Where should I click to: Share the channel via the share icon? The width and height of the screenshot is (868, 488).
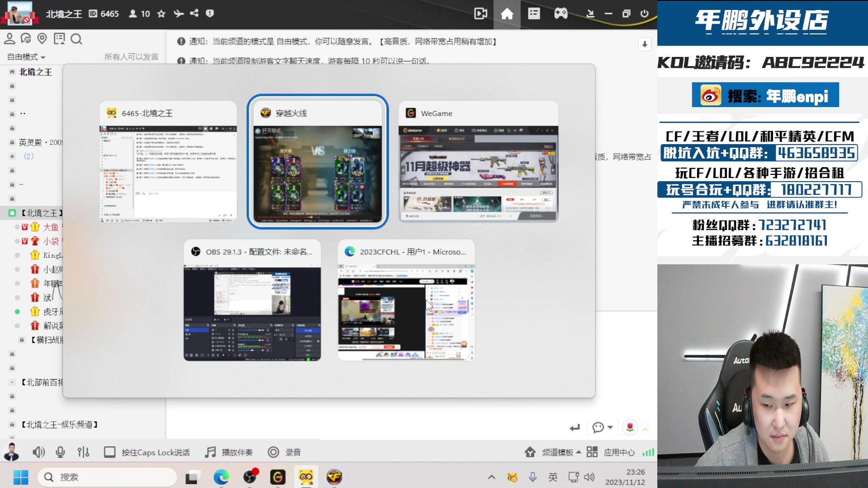point(194,14)
